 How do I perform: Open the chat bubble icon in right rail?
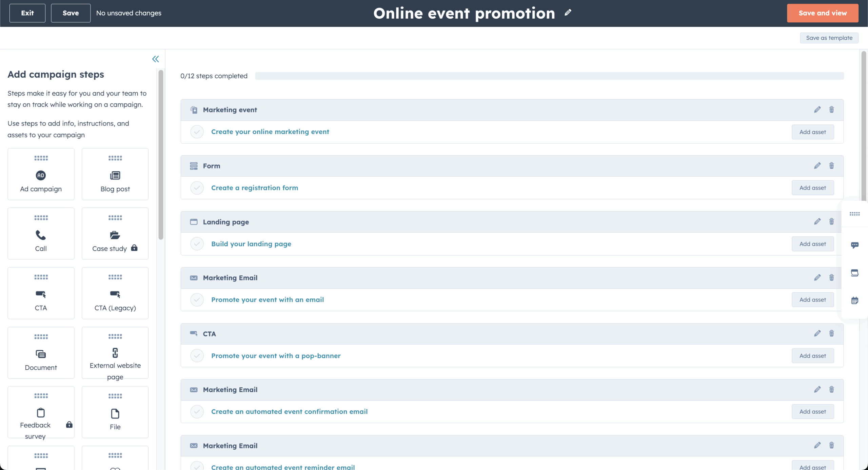(855, 245)
